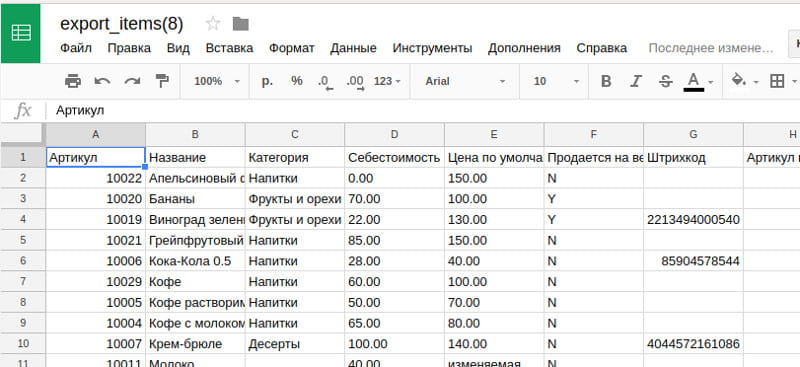Star the export_items(8) document
The width and height of the screenshot is (800, 367).
[213, 23]
